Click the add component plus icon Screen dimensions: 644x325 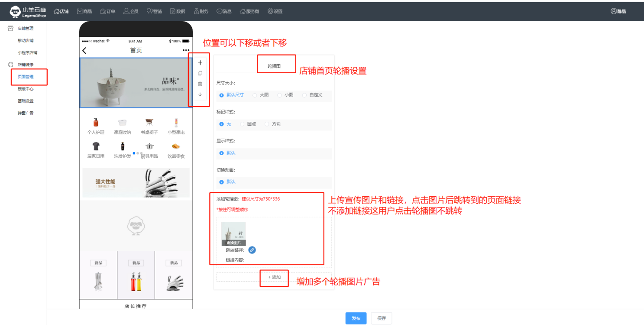[200, 63]
